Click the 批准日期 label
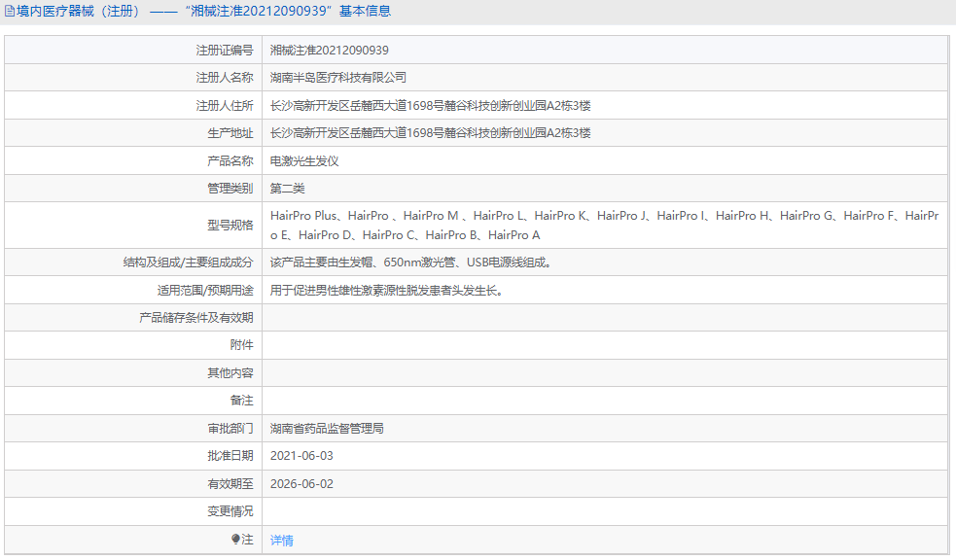Viewport: 956px width, 560px height. pos(230,456)
